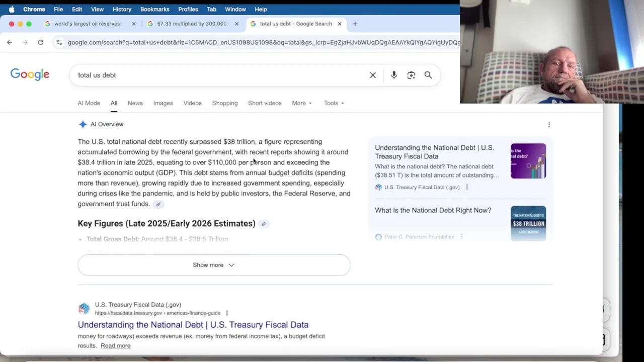
Task: Open the Window menu
Action: point(235,9)
